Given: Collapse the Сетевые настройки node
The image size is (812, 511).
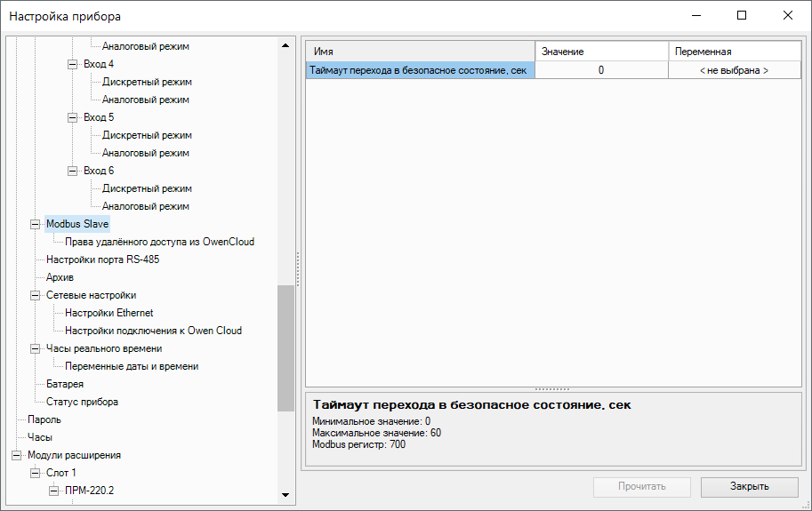Looking at the screenshot, I should click(x=36, y=295).
